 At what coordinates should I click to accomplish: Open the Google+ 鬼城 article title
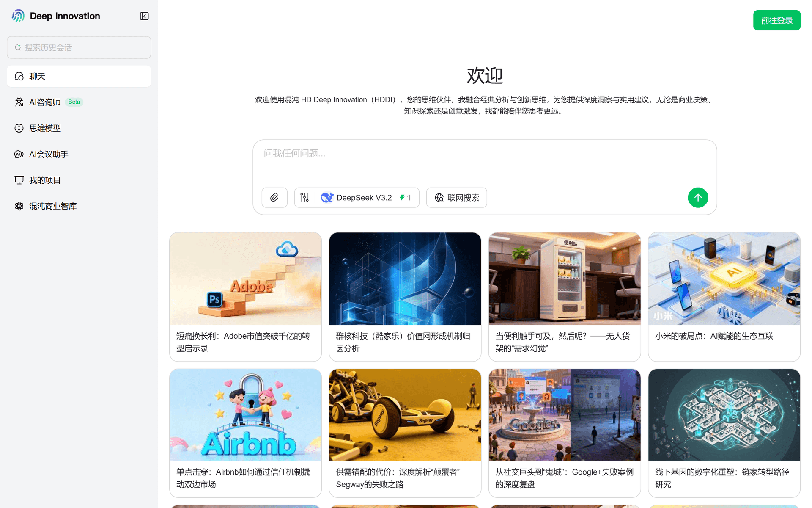pyautogui.click(x=565, y=478)
